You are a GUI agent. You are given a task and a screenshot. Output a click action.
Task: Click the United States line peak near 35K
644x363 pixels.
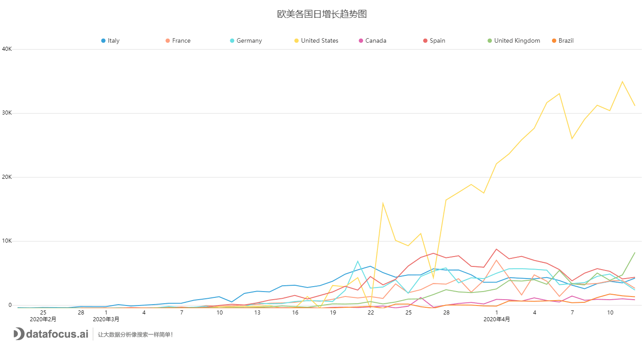coord(622,81)
